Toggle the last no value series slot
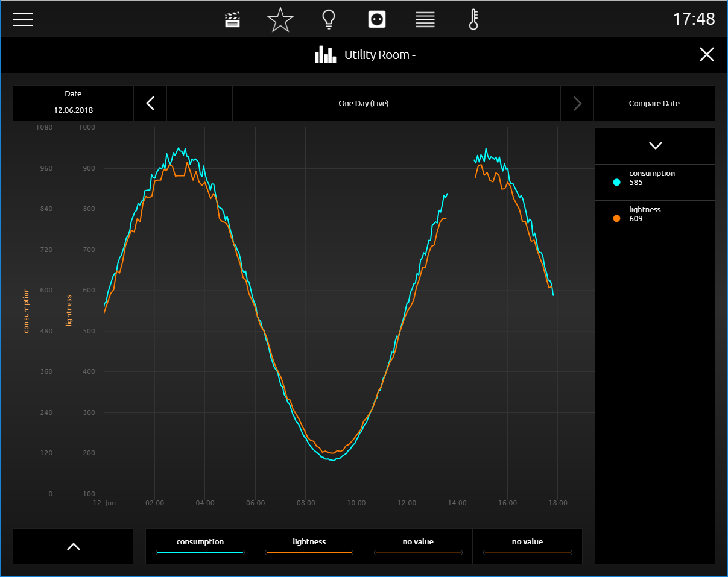This screenshot has height=577, width=728. point(527,546)
